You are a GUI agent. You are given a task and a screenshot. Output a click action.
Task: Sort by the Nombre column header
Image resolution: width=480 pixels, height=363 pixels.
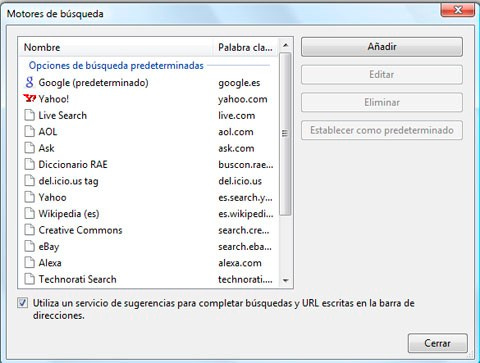pyautogui.click(x=115, y=47)
